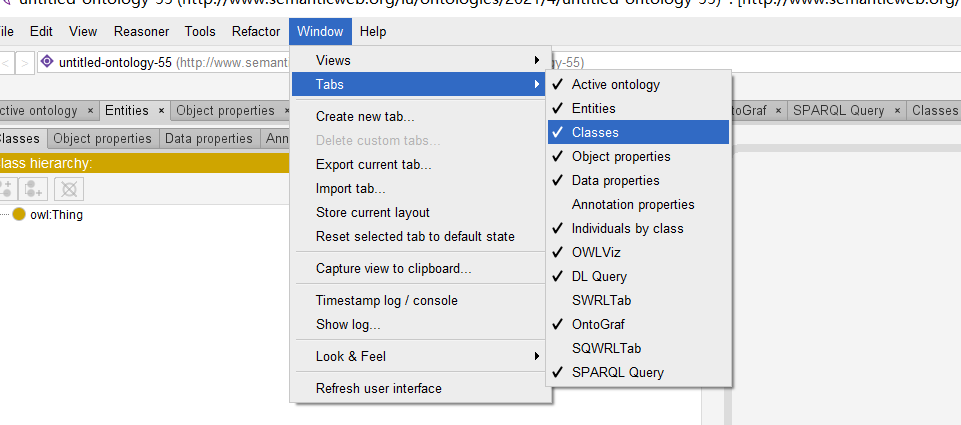Viewport: 961px width, 425px height.
Task: Click the forward navigation arrow
Action: (x=25, y=63)
